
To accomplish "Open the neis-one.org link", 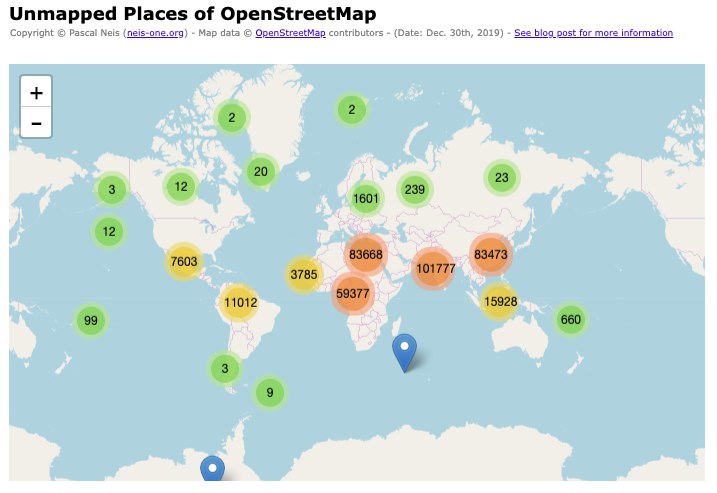I will click(155, 33).
